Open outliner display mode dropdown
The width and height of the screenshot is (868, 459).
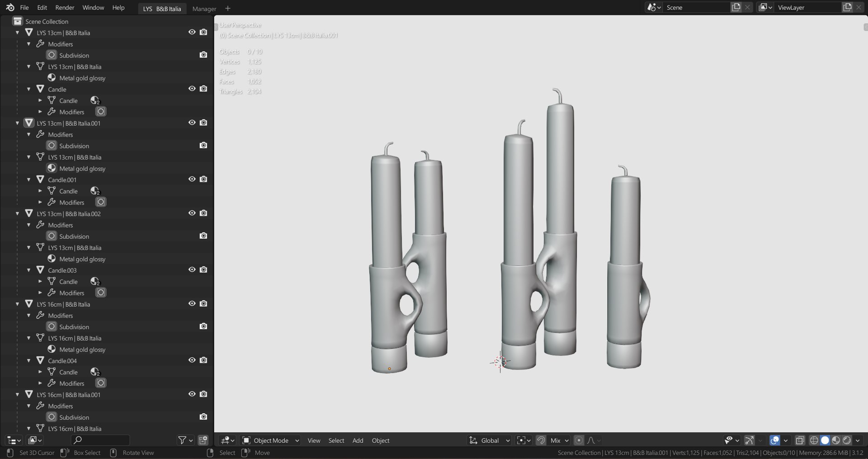tap(35, 440)
